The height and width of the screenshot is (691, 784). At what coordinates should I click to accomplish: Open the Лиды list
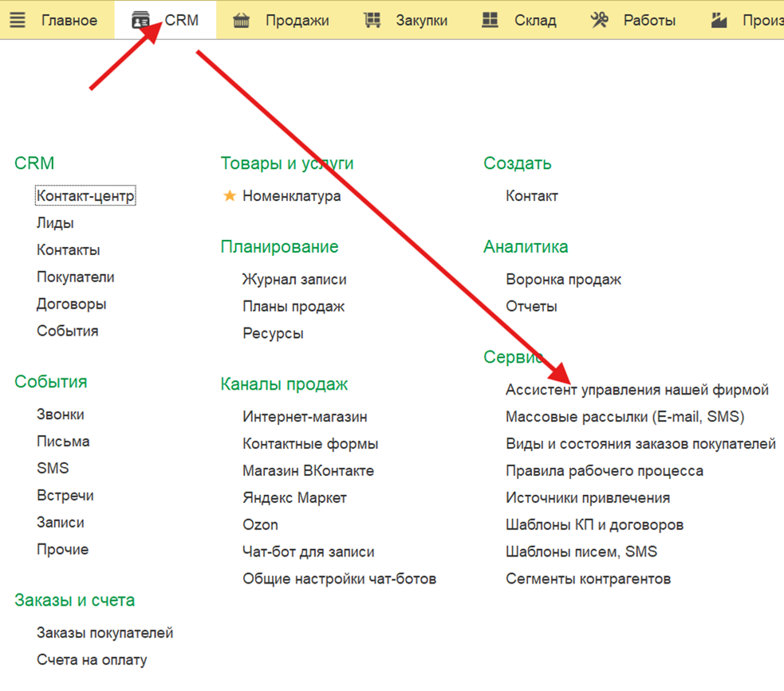click(x=55, y=223)
